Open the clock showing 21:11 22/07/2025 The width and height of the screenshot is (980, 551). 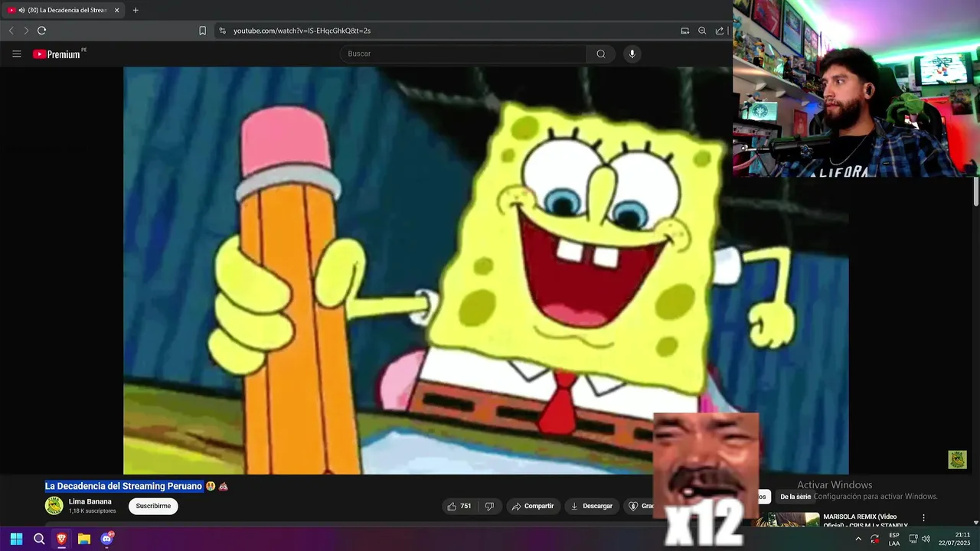coord(954,539)
